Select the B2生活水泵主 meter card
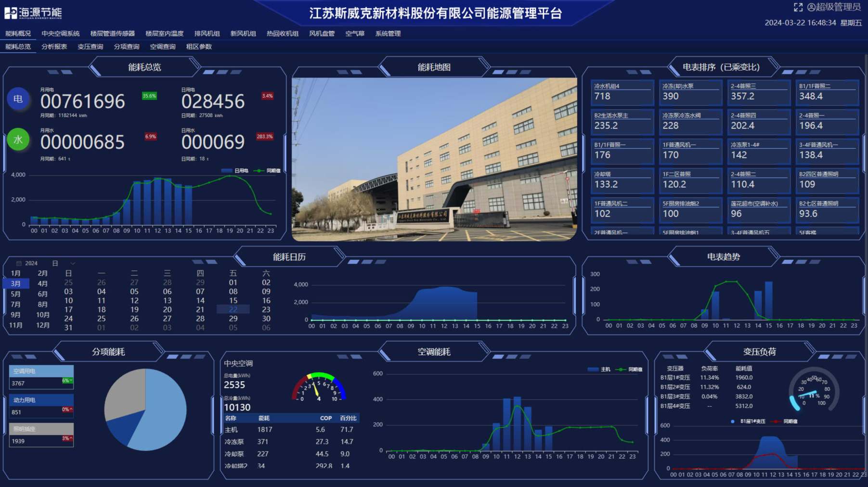 tap(622, 122)
